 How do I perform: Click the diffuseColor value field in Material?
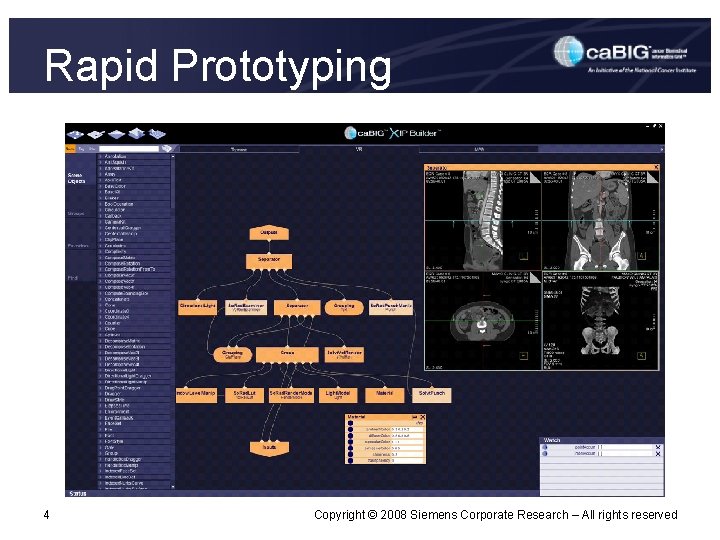407,435
